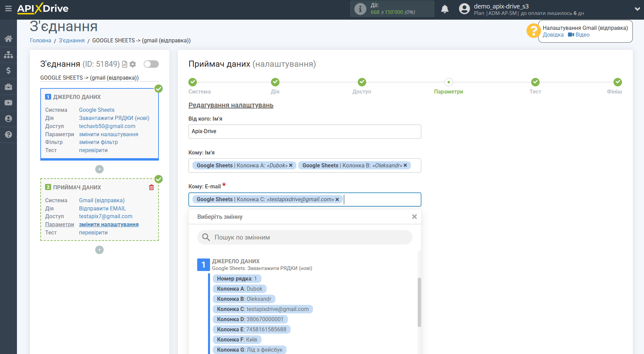
Task: Open connection settings gear icon
Action: (x=133, y=64)
